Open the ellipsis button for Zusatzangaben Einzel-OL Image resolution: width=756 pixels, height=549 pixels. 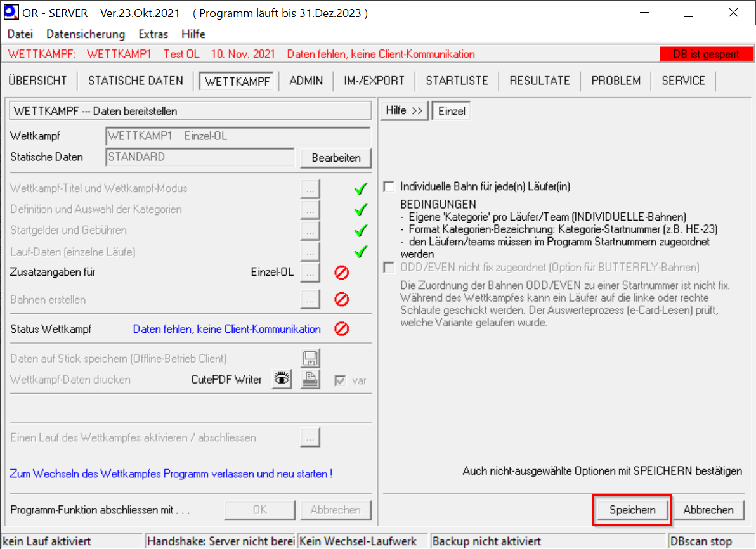[x=310, y=273]
